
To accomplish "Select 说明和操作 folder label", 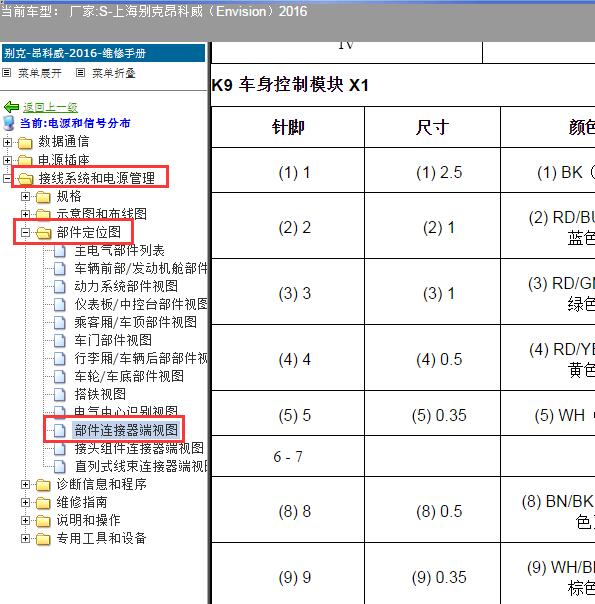I will [x=89, y=520].
